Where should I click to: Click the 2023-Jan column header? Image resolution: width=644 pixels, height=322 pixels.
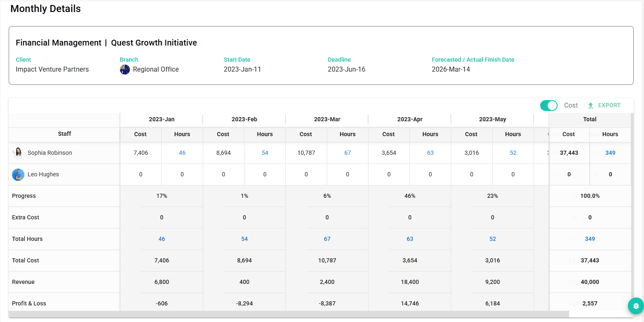(x=161, y=119)
